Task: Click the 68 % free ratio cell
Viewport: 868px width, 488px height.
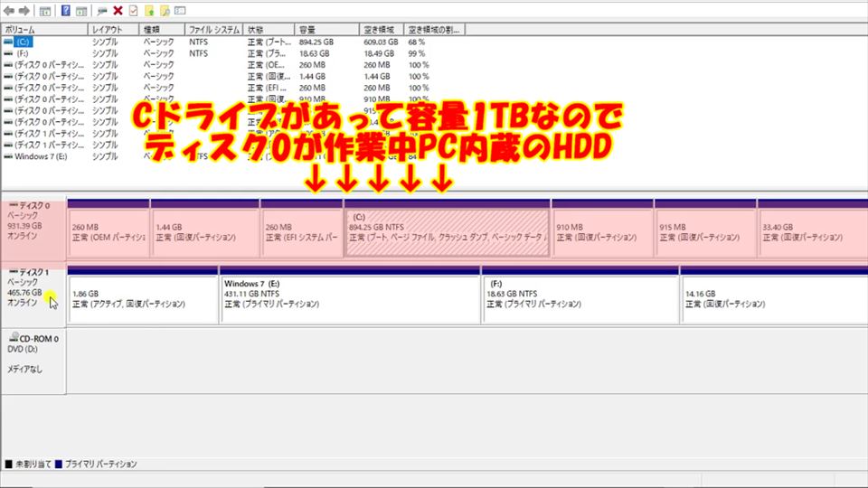Action: [416, 42]
